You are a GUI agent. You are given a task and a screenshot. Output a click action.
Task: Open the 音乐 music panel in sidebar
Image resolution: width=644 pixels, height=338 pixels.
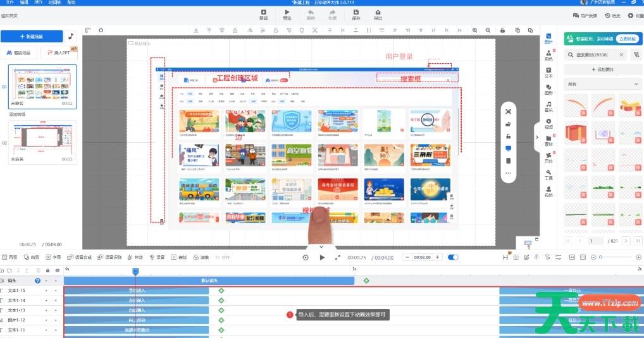548,106
